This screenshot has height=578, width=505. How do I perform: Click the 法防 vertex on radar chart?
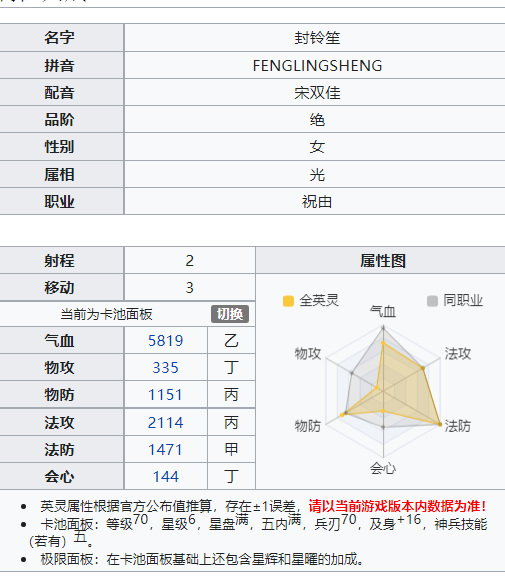coord(439,424)
